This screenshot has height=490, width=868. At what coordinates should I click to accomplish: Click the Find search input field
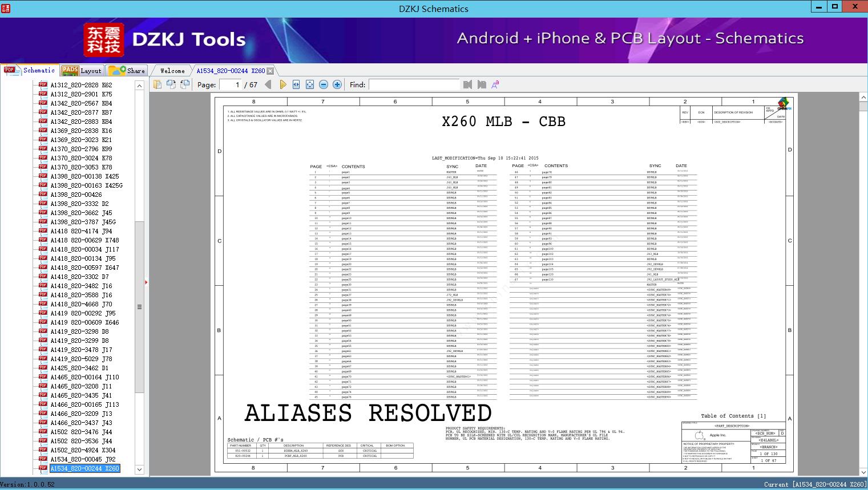pyautogui.click(x=414, y=84)
